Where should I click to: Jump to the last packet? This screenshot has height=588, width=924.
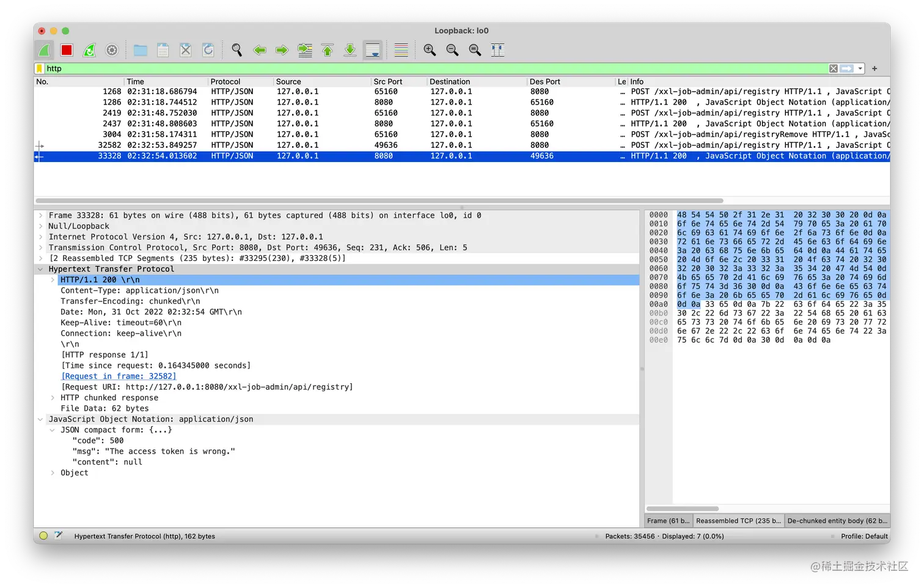tap(350, 50)
